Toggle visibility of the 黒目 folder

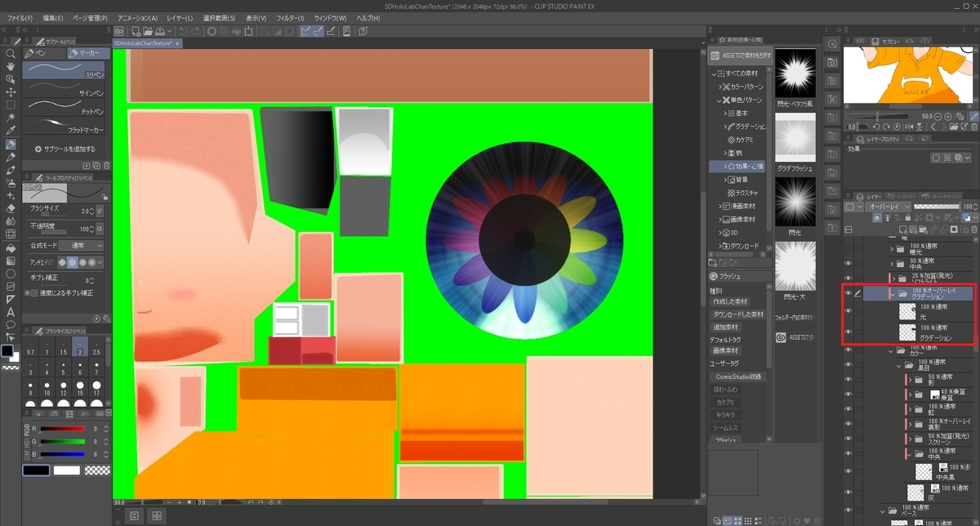click(x=848, y=365)
